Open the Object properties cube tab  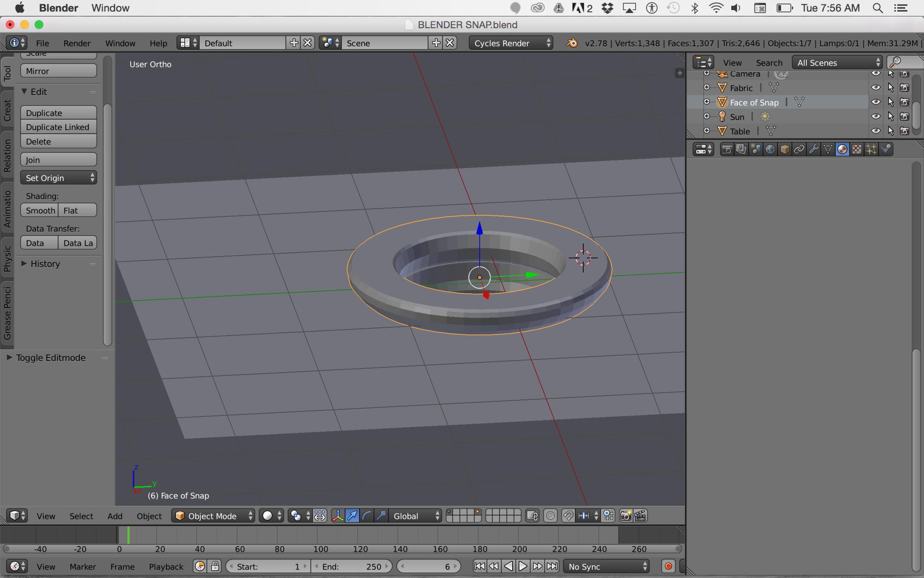(785, 150)
